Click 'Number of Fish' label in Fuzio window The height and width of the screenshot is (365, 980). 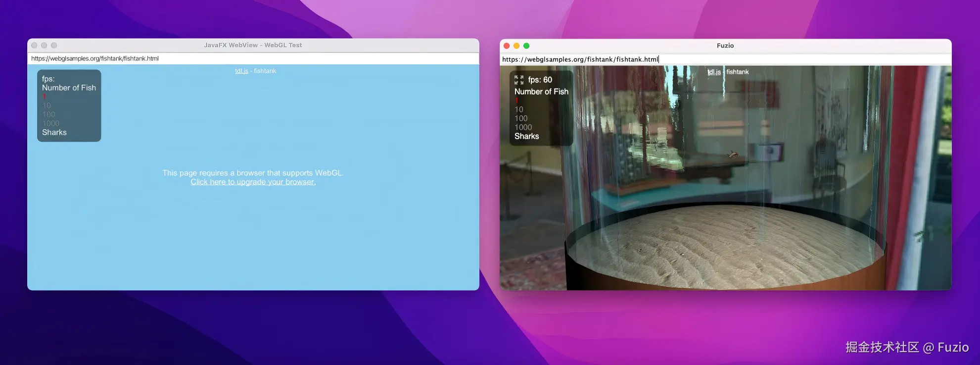(541, 92)
